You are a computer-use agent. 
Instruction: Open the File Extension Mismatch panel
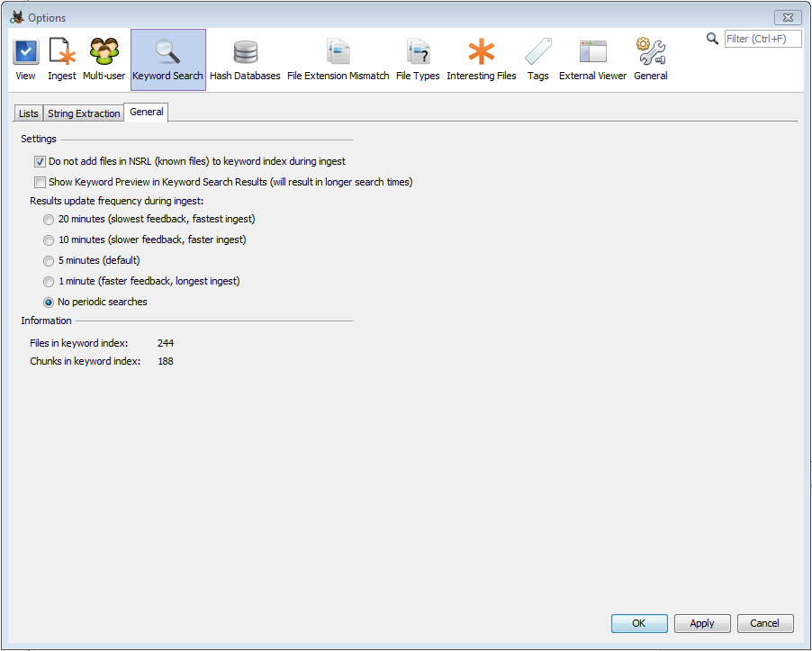point(338,54)
